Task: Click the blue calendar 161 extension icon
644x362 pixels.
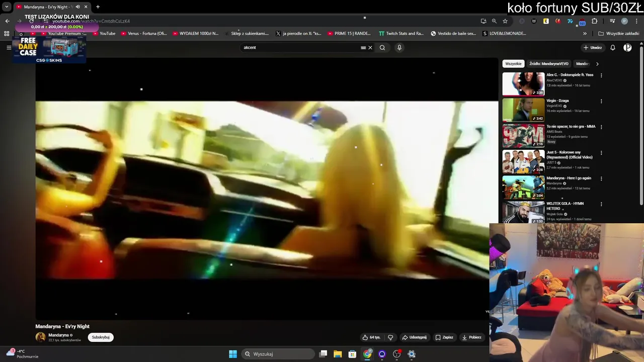Action: (x=582, y=22)
